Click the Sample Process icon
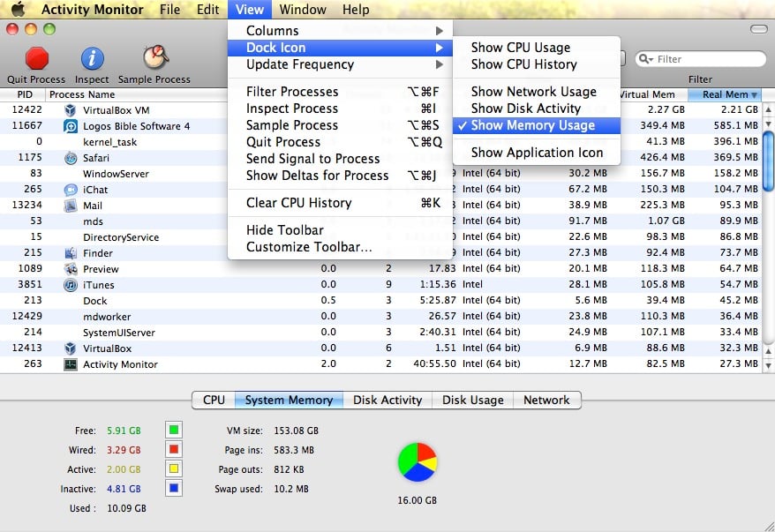 pos(156,57)
